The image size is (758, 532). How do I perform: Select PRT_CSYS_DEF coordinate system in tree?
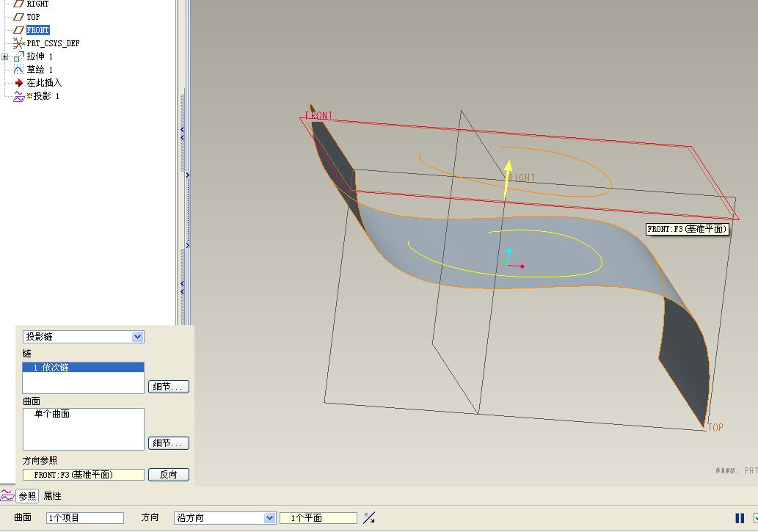[x=53, y=43]
